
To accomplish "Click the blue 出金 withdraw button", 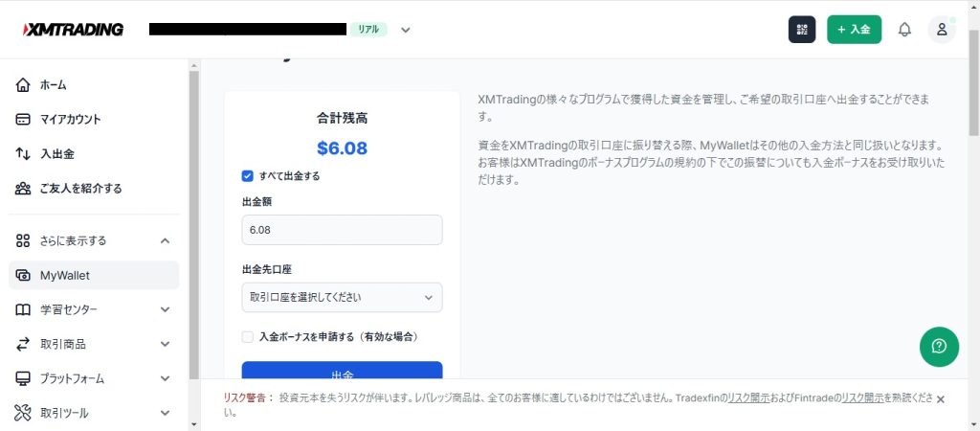I will (342, 374).
